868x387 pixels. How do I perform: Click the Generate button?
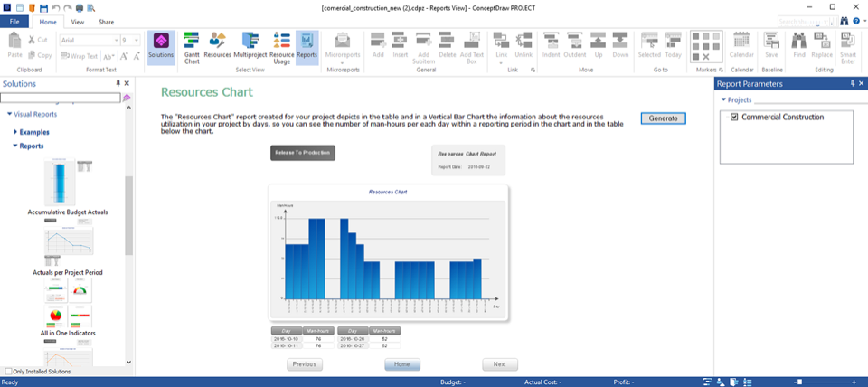coord(663,118)
